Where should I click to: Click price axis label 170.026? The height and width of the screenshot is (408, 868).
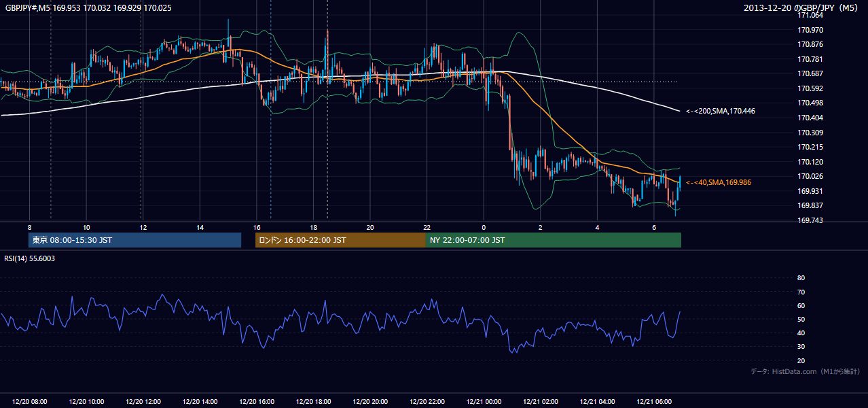click(810, 176)
